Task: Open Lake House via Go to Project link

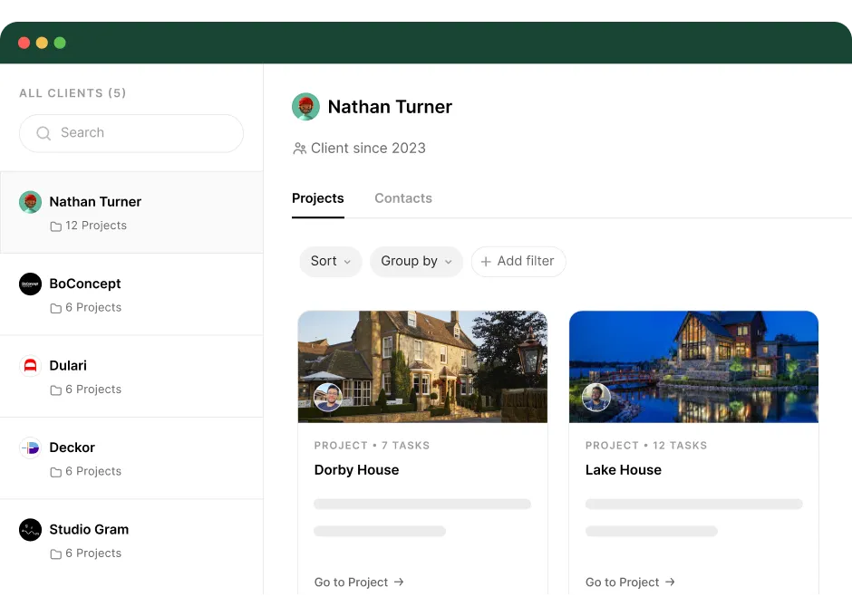Action: pyautogui.click(x=630, y=582)
